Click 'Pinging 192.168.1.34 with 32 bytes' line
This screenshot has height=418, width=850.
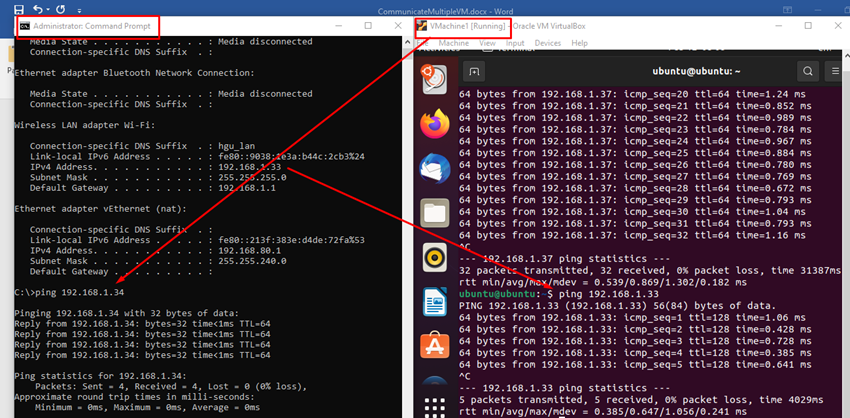pos(126,313)
